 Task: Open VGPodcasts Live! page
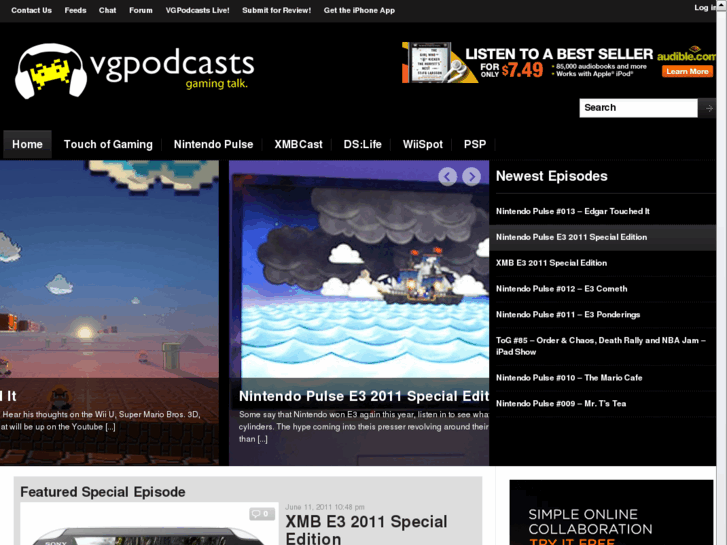point(198,10)
